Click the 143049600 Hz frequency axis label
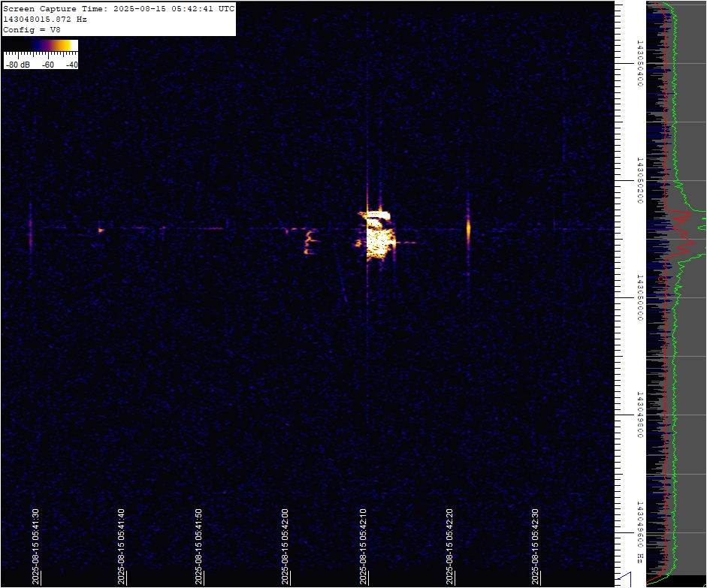Screen dimensions: 707x588 click(639, 532)
